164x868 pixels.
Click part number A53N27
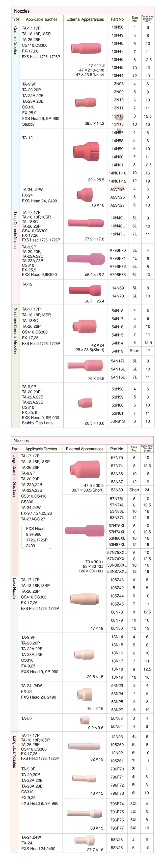click(x=117, y=205)
